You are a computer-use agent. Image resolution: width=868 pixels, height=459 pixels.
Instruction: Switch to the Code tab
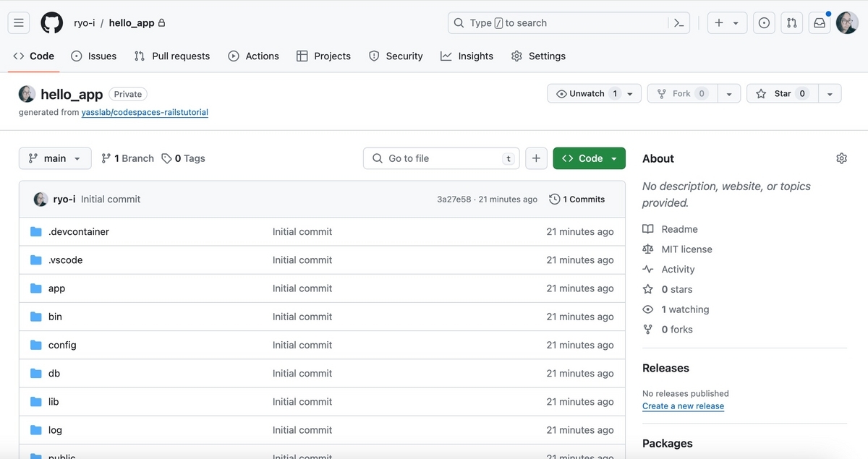point(34,56)
